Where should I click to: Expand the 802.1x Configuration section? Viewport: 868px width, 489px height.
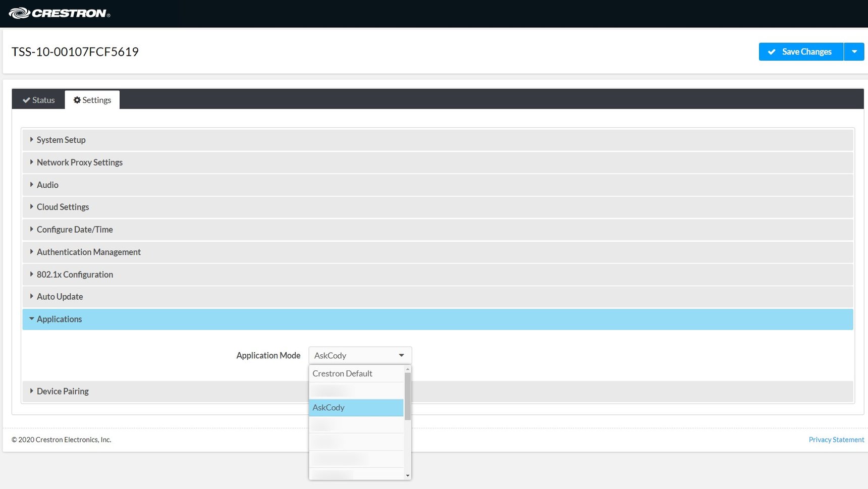[75, 274]
